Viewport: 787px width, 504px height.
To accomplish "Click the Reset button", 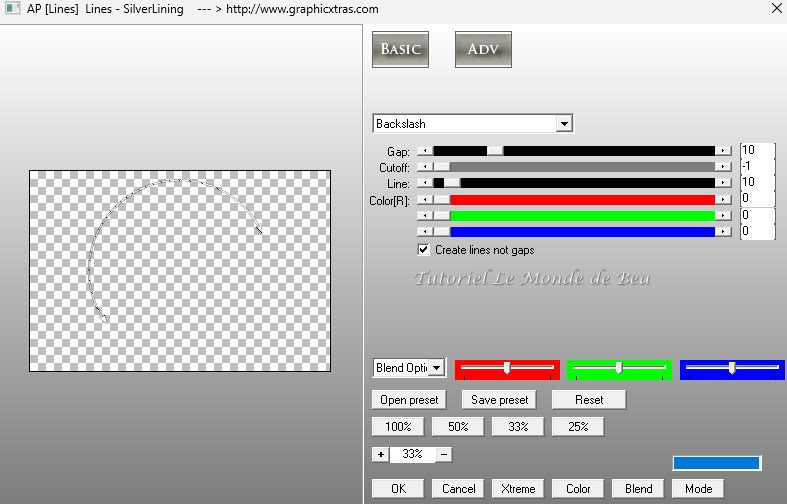I will tap(589, 400).
